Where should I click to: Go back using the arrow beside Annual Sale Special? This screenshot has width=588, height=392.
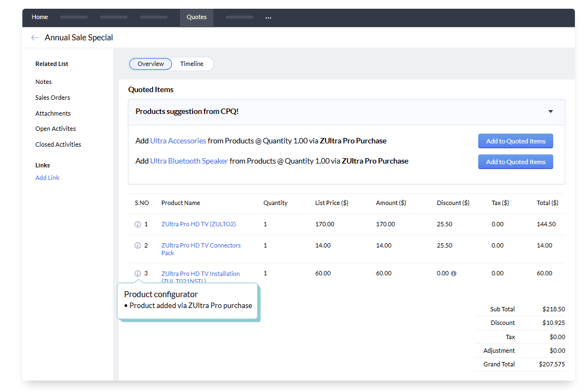click(35, 38)
